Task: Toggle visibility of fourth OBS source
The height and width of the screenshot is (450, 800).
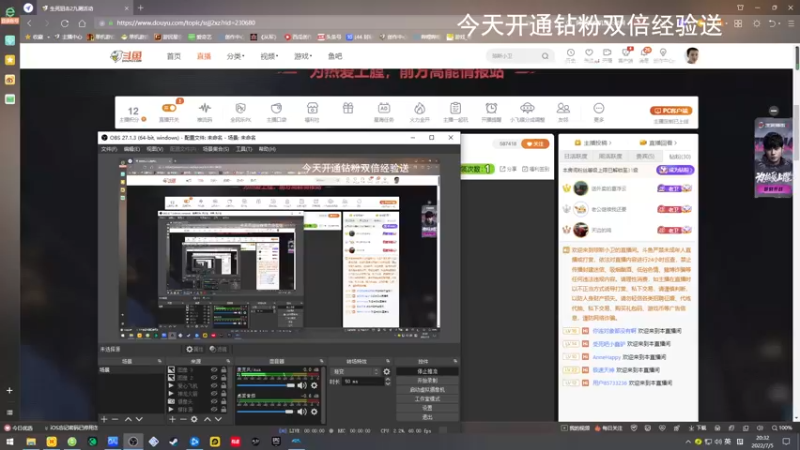Action: (x=214, y=393)
